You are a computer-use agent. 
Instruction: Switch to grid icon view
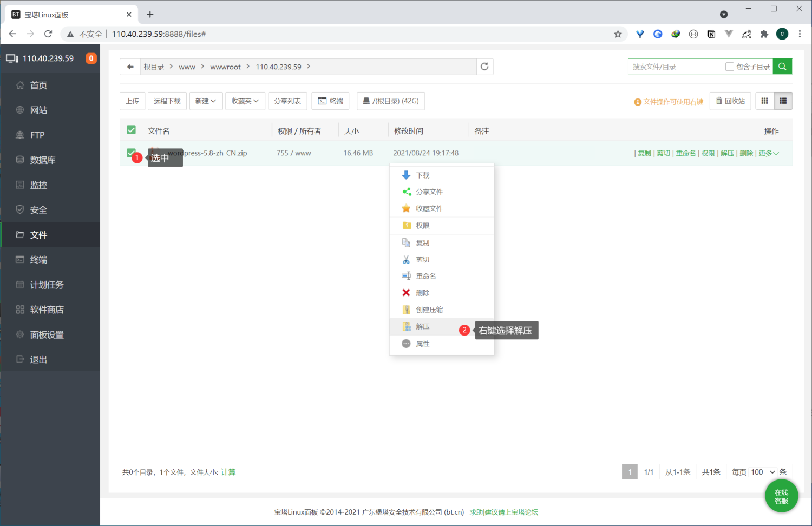[x=764, y=101]
